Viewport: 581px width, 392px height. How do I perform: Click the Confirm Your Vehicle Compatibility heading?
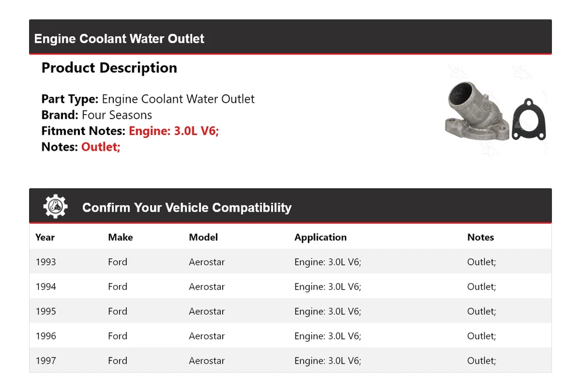coord(186,207)
